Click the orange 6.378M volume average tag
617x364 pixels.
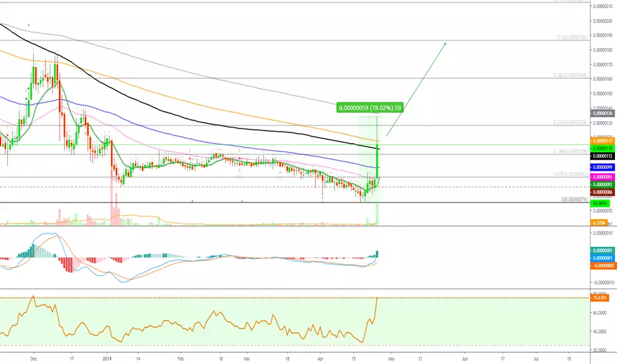point(599,223)
